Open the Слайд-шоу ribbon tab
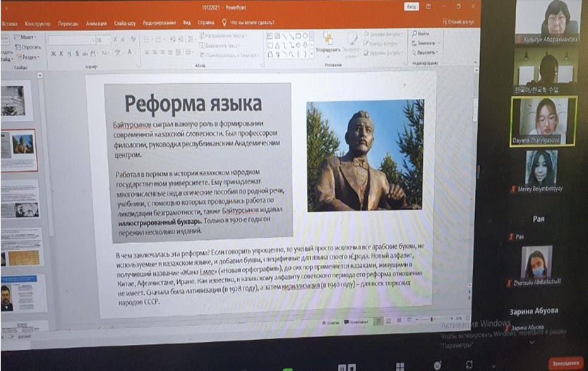Viewport: 588px width, 371px height. [123, 23]
